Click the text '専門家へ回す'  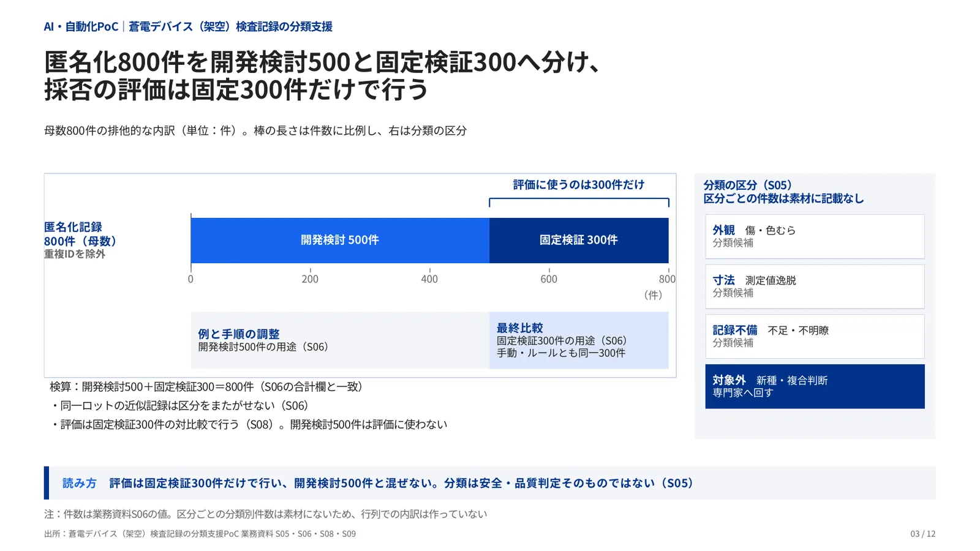click(743, 393)
